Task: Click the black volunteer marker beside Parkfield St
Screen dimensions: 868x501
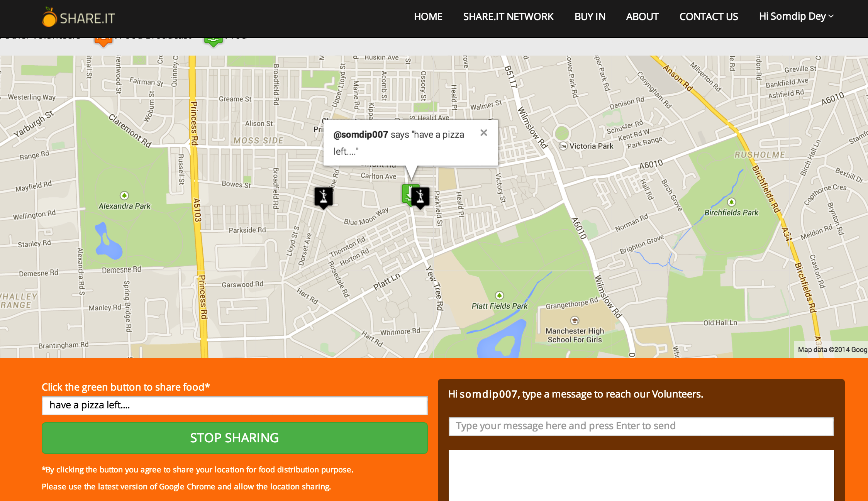Action: pyautogui.click(x=421, y=197)
